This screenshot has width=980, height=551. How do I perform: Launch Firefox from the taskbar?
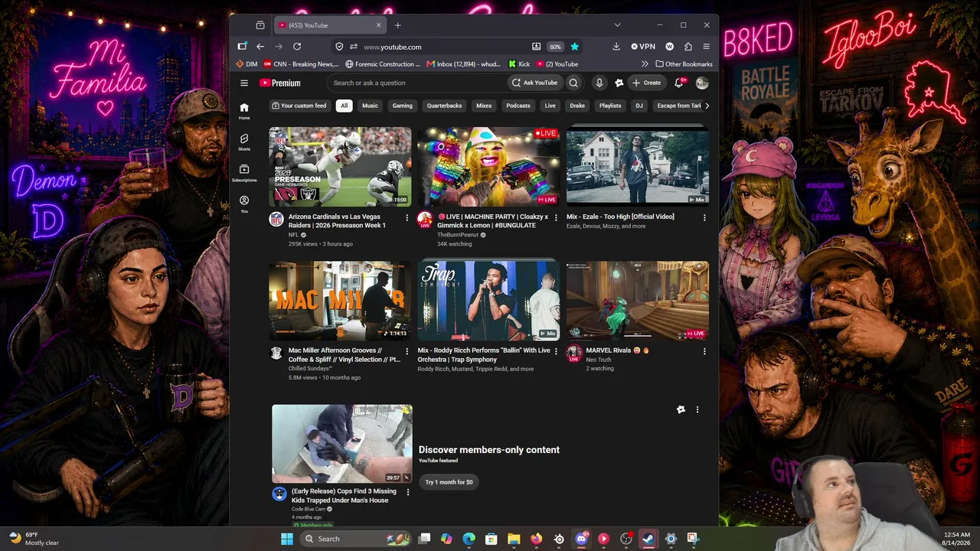tap(536, 539)
